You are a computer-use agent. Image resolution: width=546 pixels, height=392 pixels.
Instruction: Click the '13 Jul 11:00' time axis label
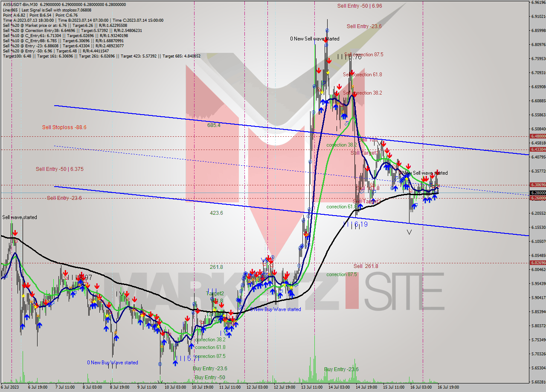(311, 387)
